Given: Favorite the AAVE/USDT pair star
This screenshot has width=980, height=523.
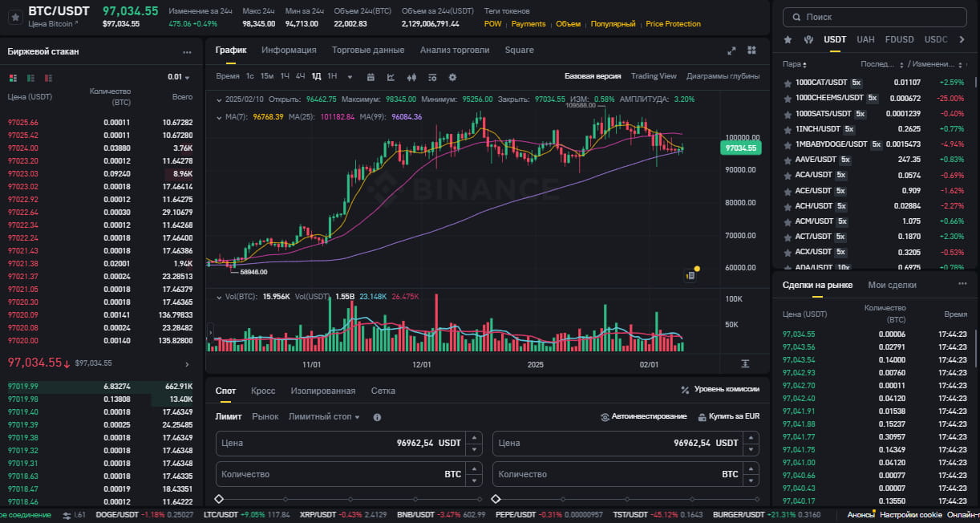Looking at the screenshot, I should (x=788, y=160).
